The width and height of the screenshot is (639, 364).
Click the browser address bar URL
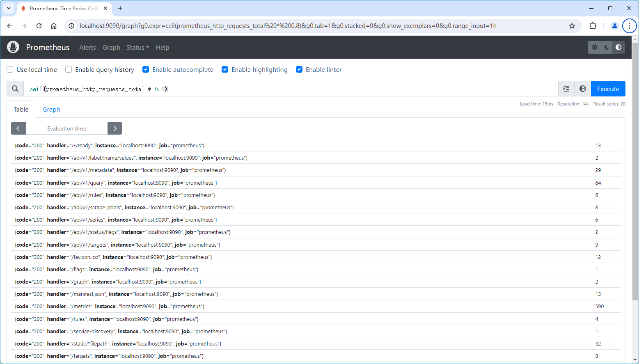pyautogui.click(x=288, y=26)
